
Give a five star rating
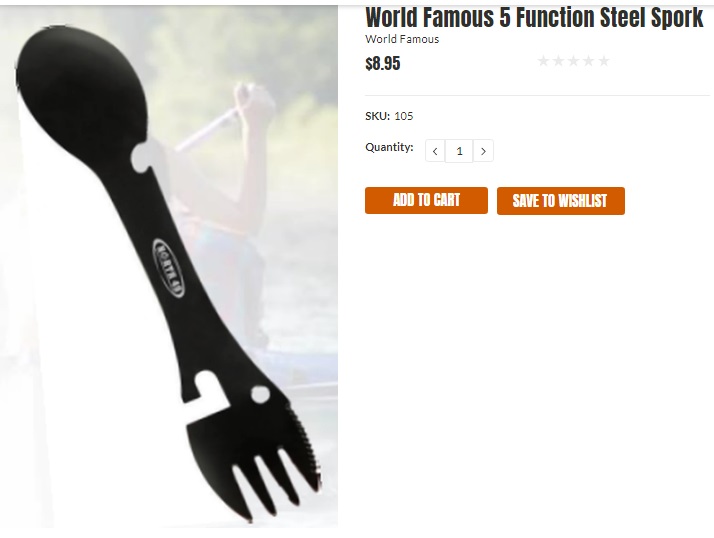click(604, 61)
